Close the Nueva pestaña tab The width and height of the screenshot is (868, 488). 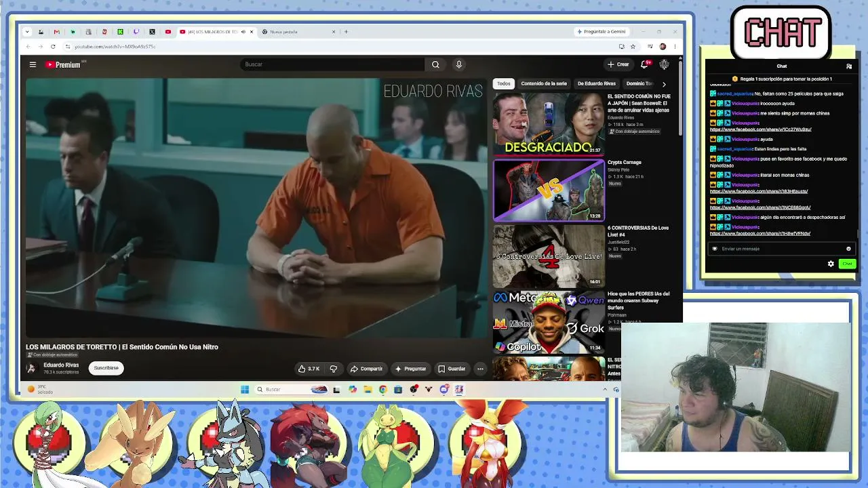click(334, 32)
